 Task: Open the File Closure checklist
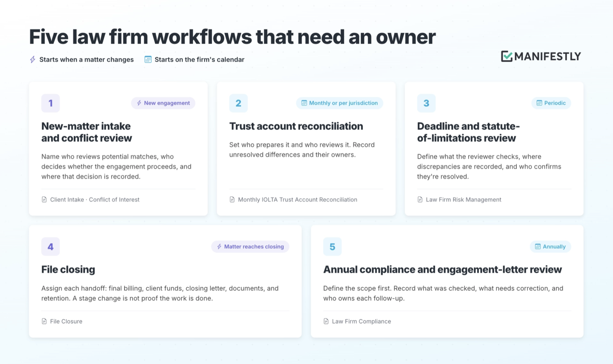pos(66,321)
